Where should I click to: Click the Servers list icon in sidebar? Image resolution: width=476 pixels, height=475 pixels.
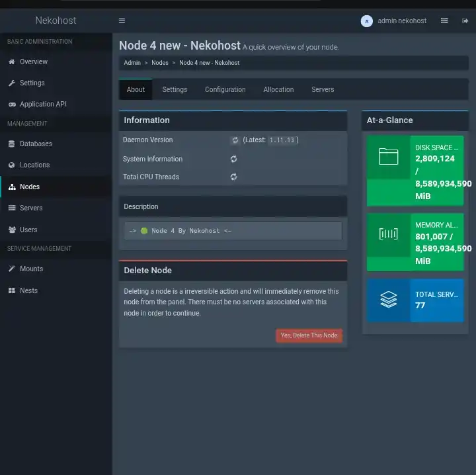click(x=12, y=208)
